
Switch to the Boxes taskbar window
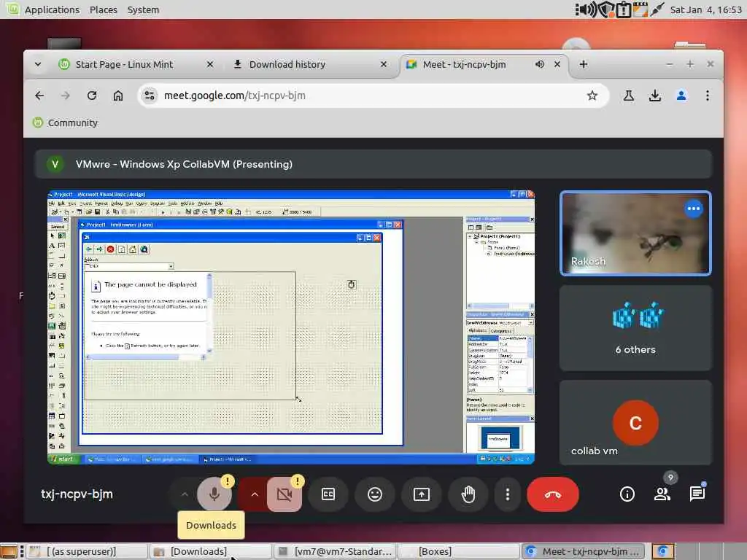pyautogui.click(x=458, y=551)
